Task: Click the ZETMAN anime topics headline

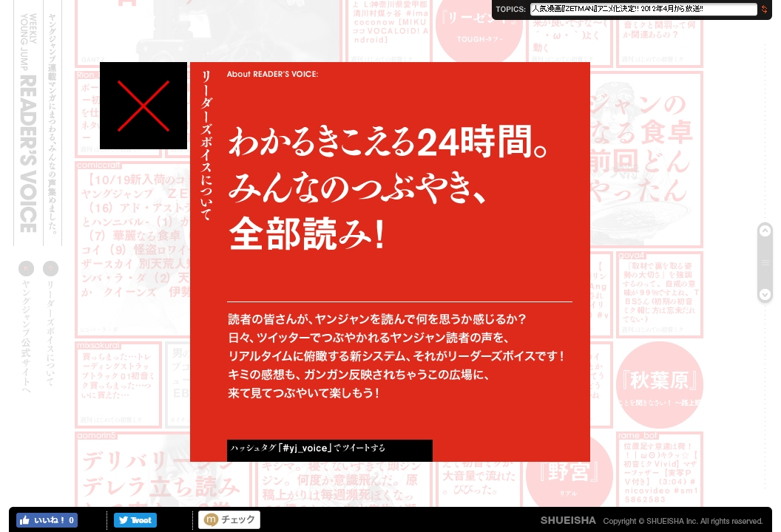Action: [643, 10]
